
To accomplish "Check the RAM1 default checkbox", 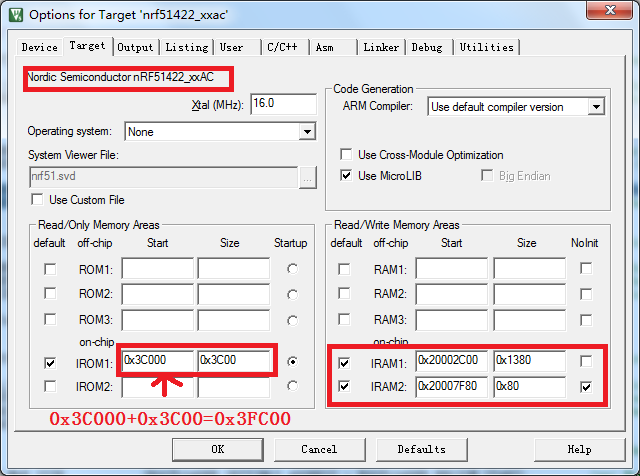I will 344,269.
